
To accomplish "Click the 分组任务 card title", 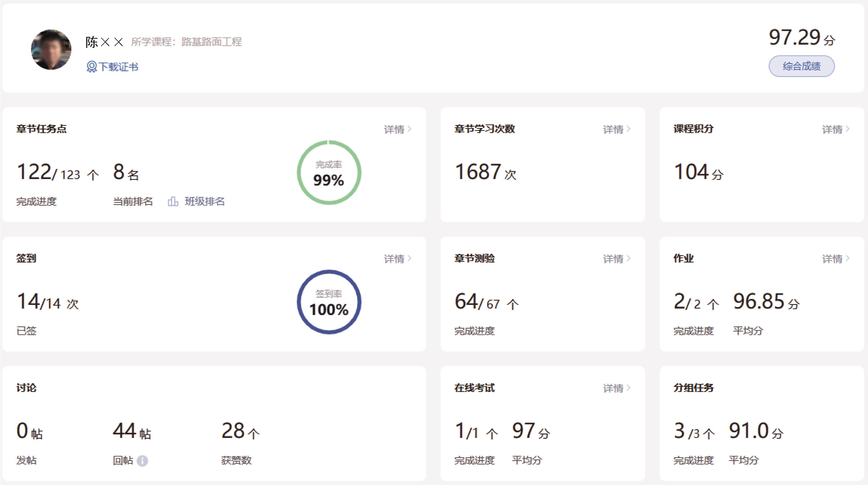I will click(693, 388).
